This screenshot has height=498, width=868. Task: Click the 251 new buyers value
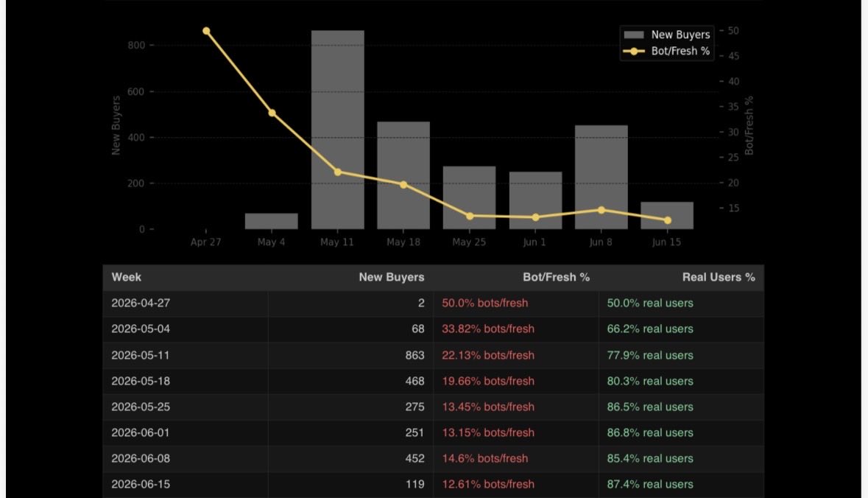[414, 432]
